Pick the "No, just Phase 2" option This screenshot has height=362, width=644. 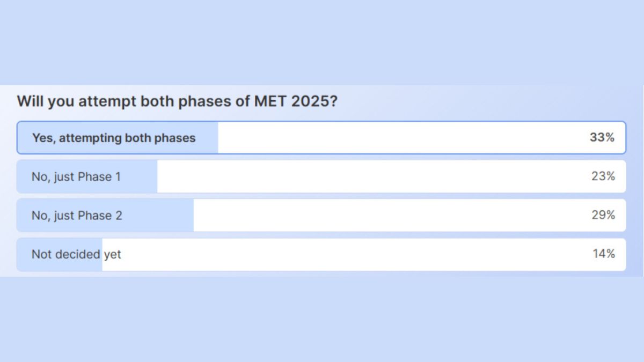click(x=77, y=216)
